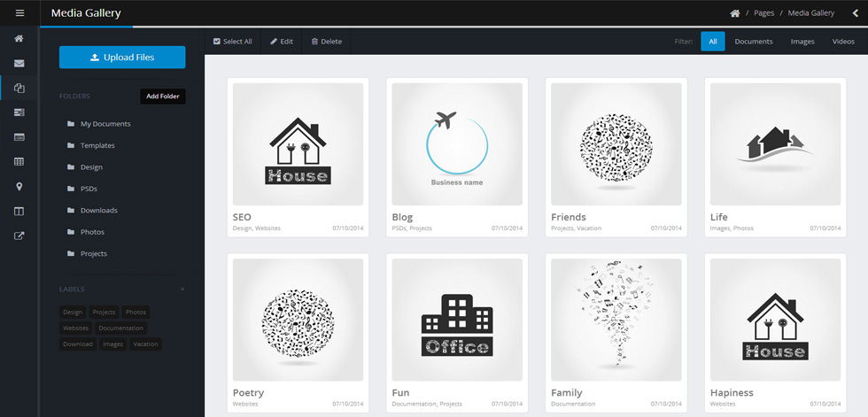Select the Vacation label tag
This screenshot has width=868, height=417.
click(x=145, y=344)
